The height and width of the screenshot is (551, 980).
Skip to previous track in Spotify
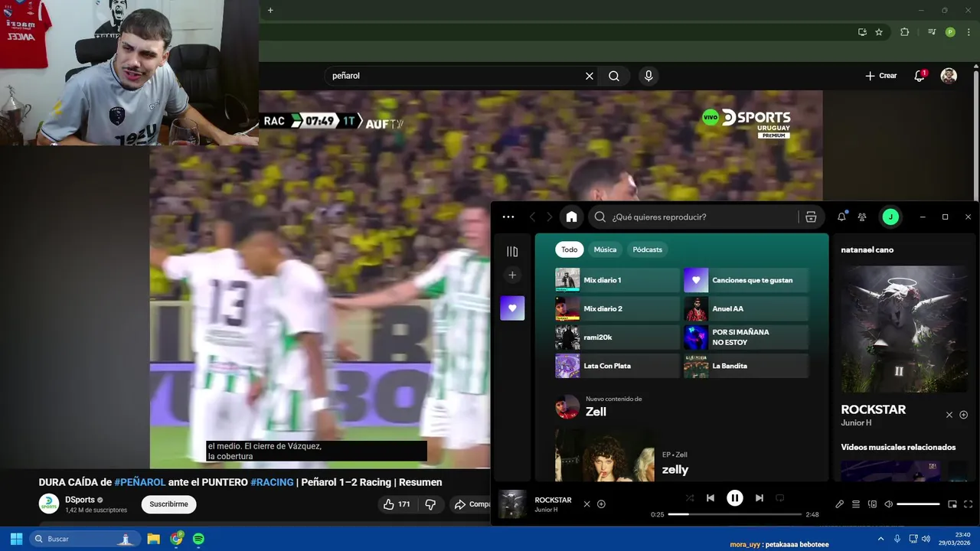[x=710, y=498]
